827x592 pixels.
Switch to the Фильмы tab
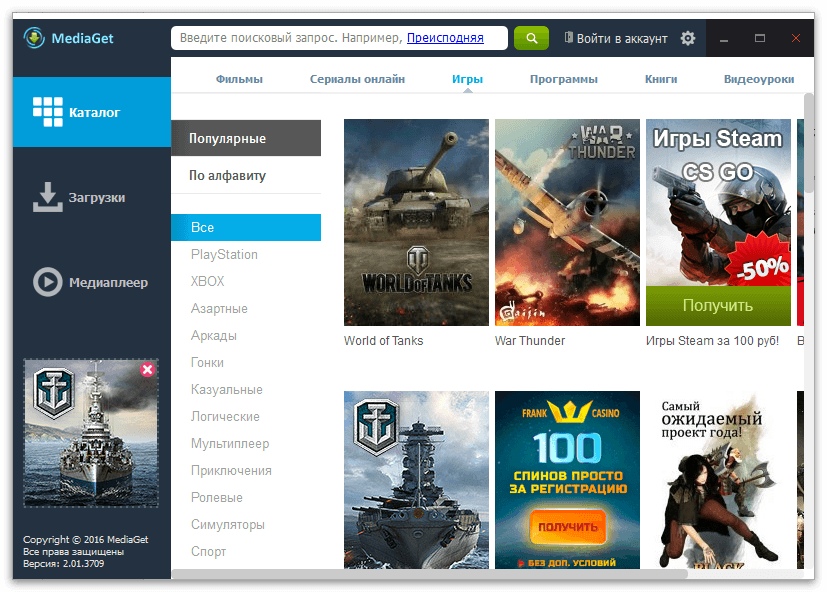[239, 79]
